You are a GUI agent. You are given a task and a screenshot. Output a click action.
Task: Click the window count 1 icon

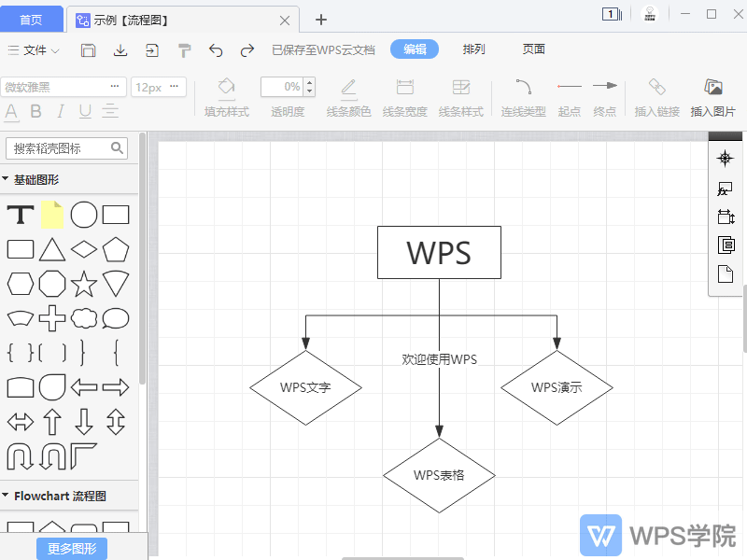tap(612, 14)
